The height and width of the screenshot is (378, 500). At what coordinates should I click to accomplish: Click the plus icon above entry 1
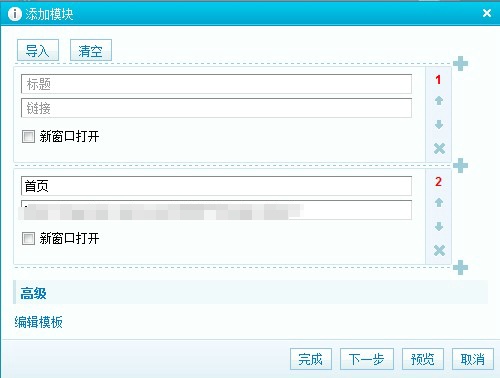(460, 63)
